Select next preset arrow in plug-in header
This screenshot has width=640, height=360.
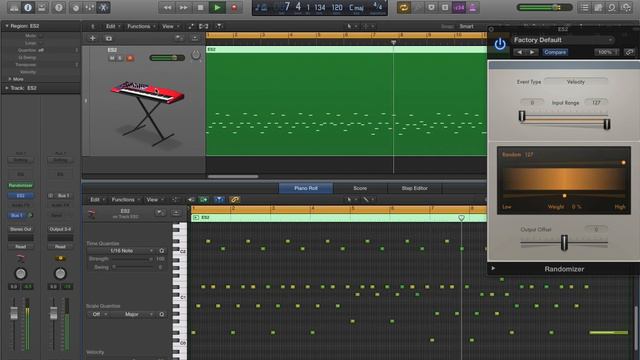click(x=532, y=52)
